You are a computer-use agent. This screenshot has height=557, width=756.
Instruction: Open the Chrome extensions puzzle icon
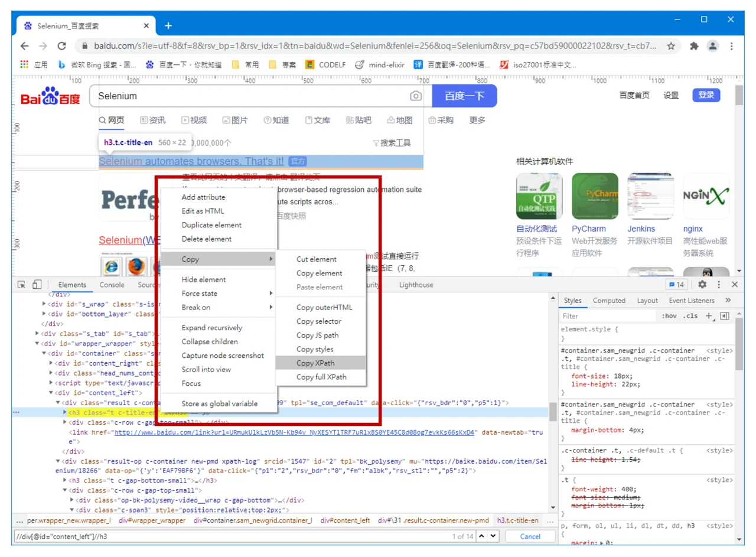click(694, 45)
